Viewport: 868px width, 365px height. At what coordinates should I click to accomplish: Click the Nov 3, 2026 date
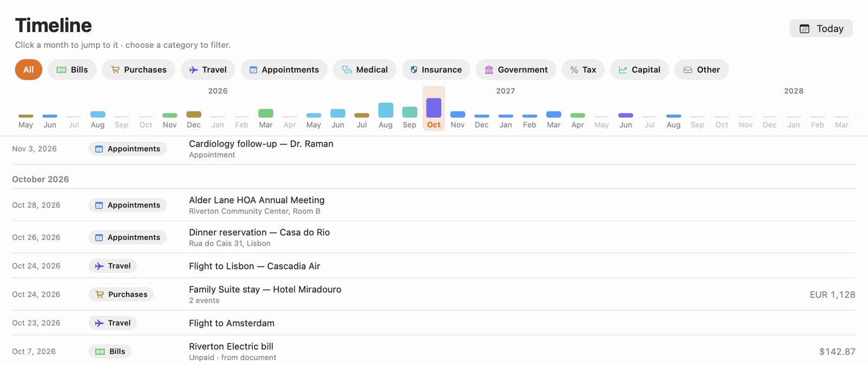[x=34, y=149]
